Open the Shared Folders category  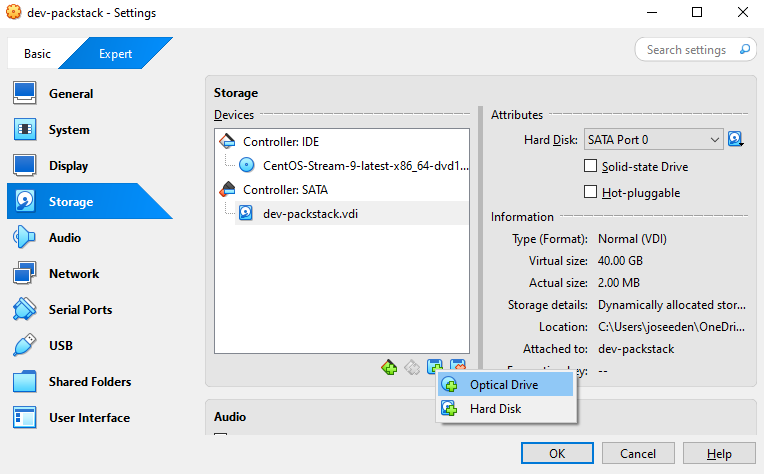tap(89, 382)
